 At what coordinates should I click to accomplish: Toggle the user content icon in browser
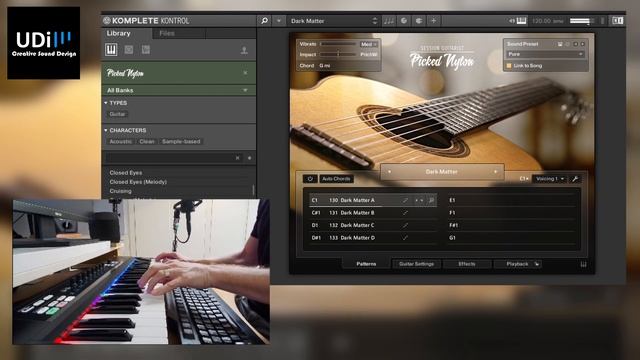point(244,50)
